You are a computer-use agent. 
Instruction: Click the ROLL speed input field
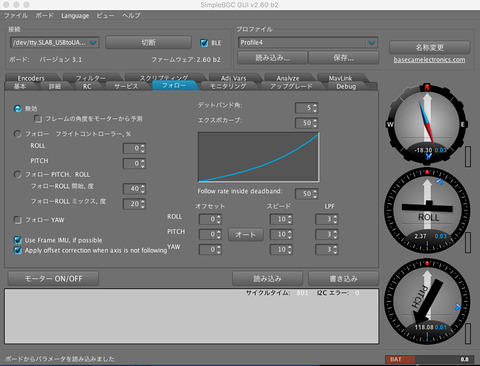point(281,219)
